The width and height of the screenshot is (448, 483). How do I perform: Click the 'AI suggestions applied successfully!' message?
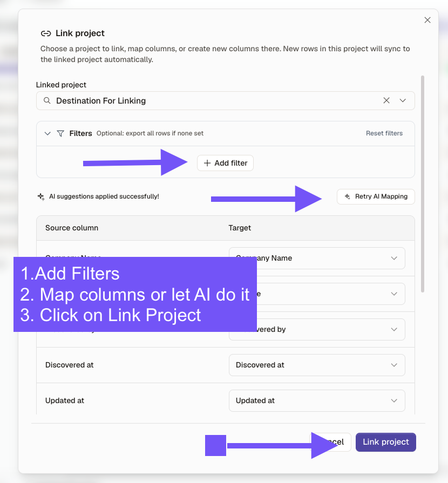point(104,196)
